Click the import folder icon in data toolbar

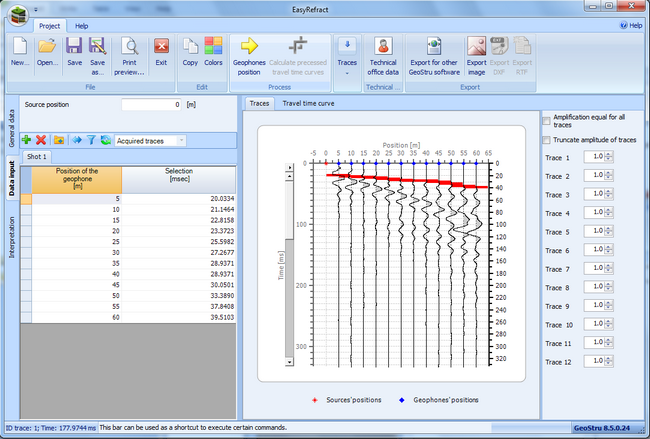point(59,140)
